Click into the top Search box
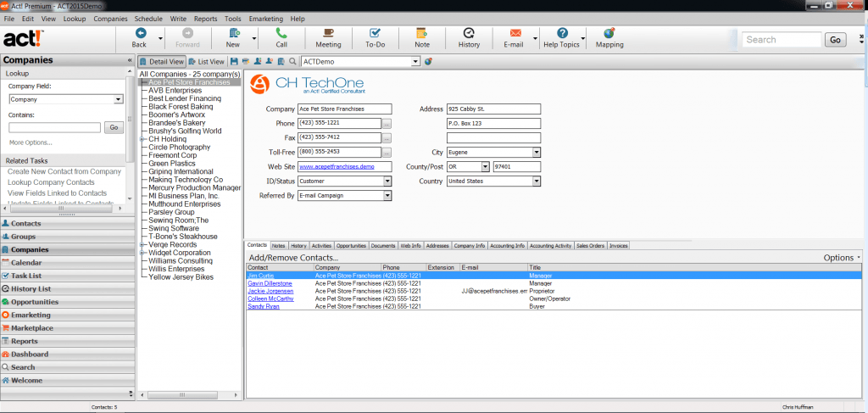 coord(782,40)
